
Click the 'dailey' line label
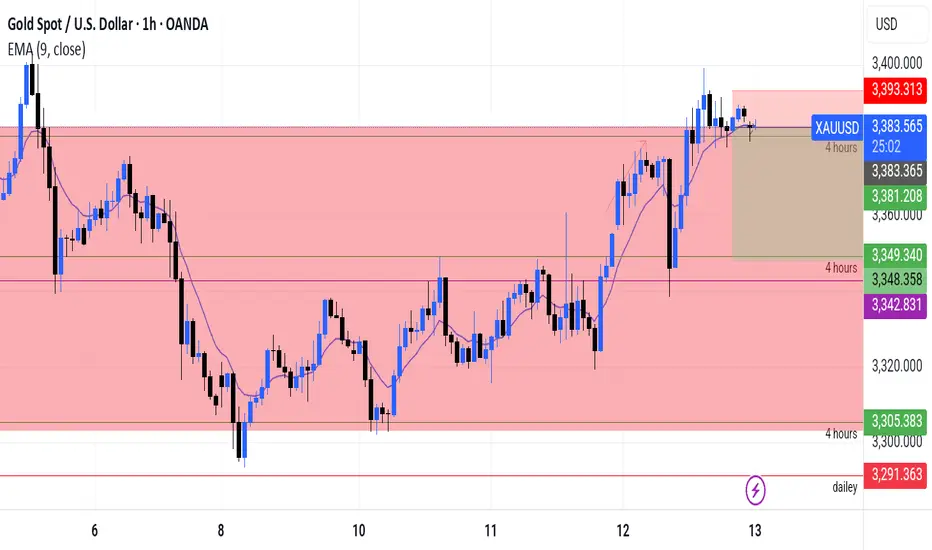click(x=845, y=488)
